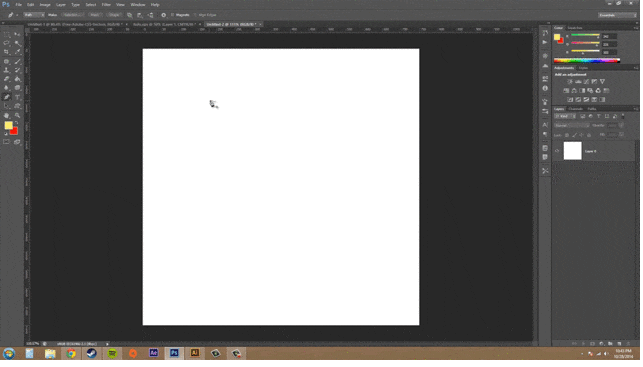Click the Selection button in options bar
Image resolution: width=643 pixels, height=367 pixels.
click(x=73, y=15)
